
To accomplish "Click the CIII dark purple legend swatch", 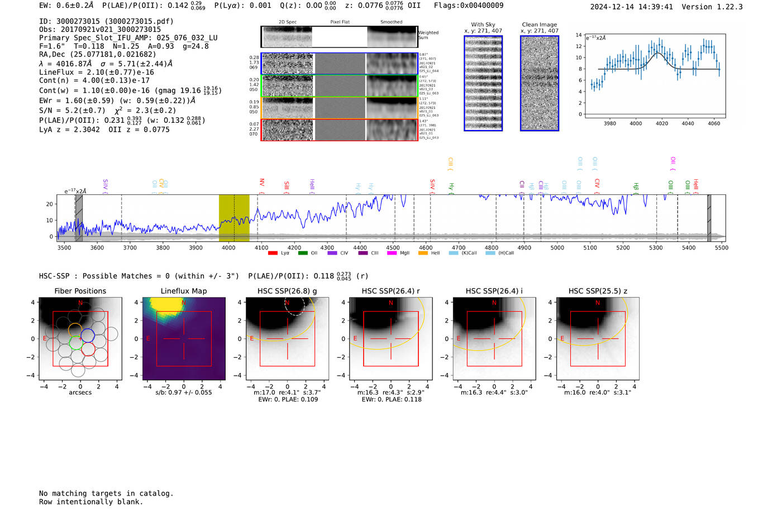I will (363, 253).
